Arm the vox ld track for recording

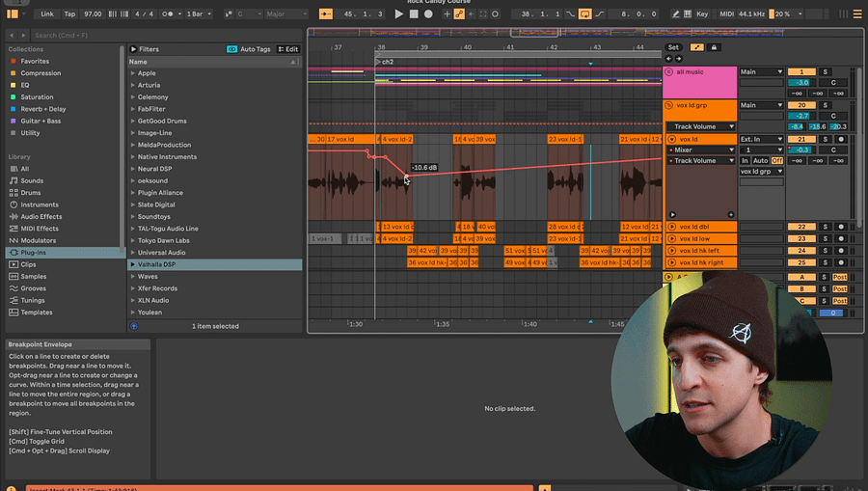(841, 140)
